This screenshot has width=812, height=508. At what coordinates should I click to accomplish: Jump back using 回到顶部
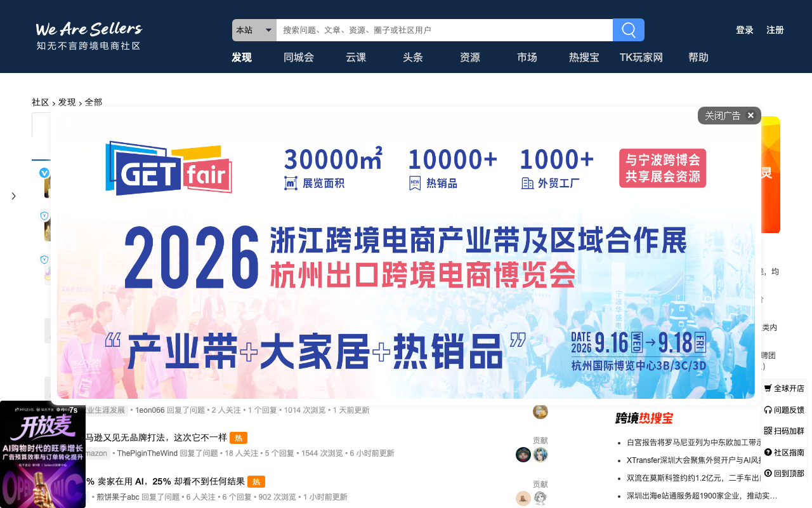pos(784,473)
